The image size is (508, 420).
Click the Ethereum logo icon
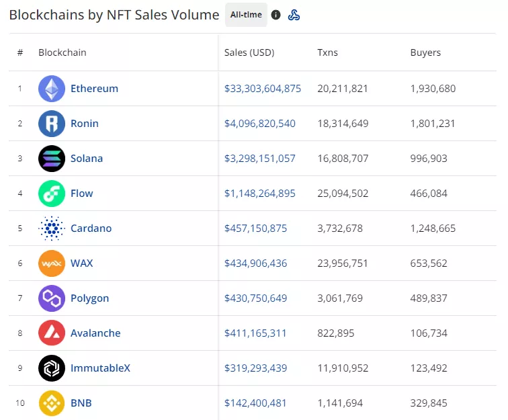coord(52,89)
